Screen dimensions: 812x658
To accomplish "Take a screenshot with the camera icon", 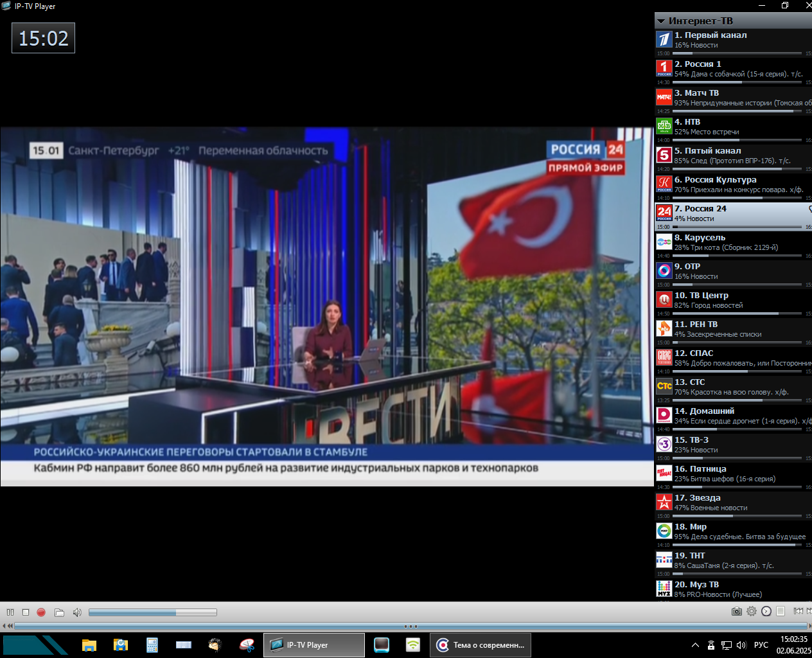I will [737, 611].
